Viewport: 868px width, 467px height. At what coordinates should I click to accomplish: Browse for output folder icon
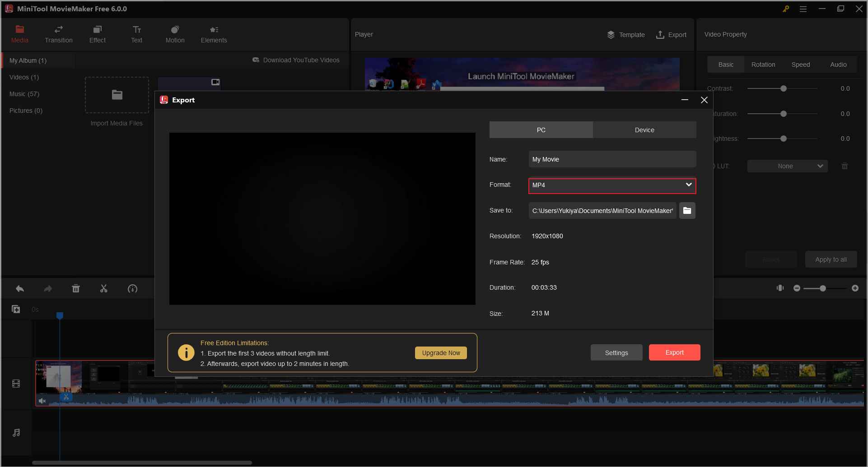pyautogui.click(x=687, y=211)
